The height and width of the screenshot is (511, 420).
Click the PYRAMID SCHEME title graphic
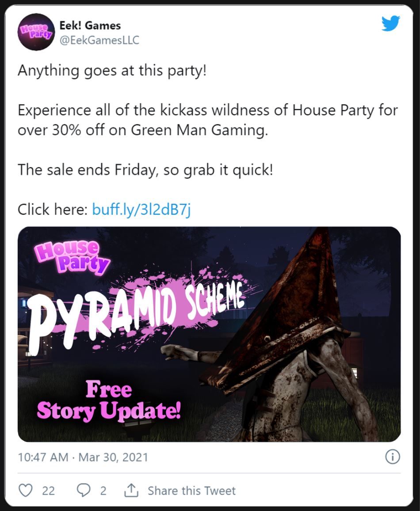pos(137,313)
